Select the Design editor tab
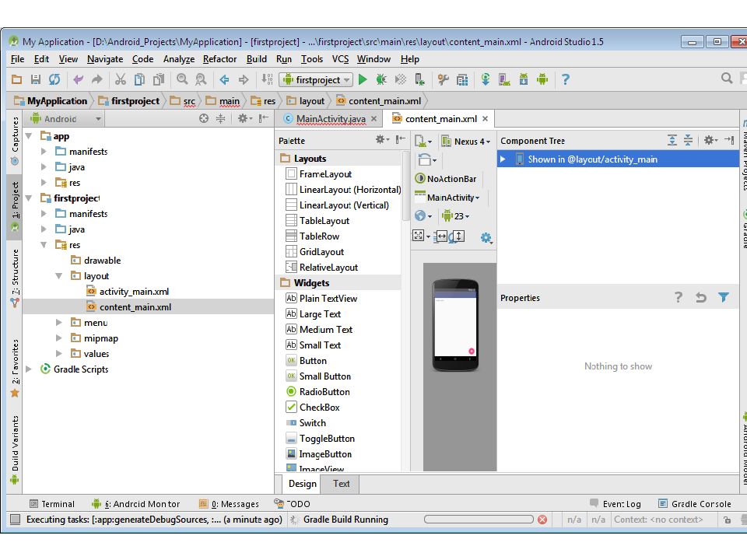 click(303, 484)
